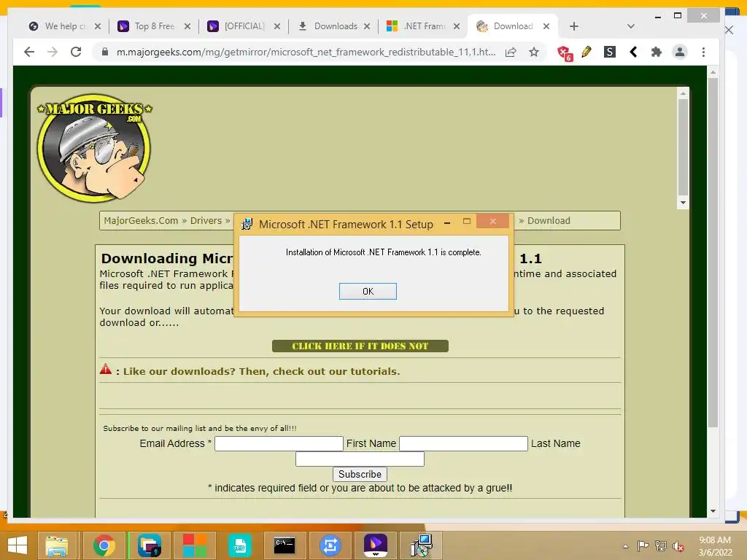
Task: Open the setup installer taskbar icon
Action: 421,545
